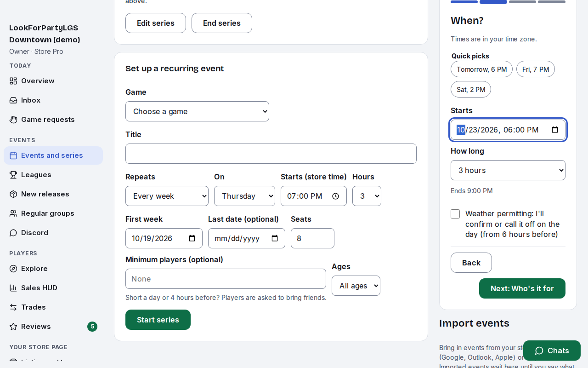Open Game requests in the sidebar
The image size is (588, 368).
pos(53,120)
